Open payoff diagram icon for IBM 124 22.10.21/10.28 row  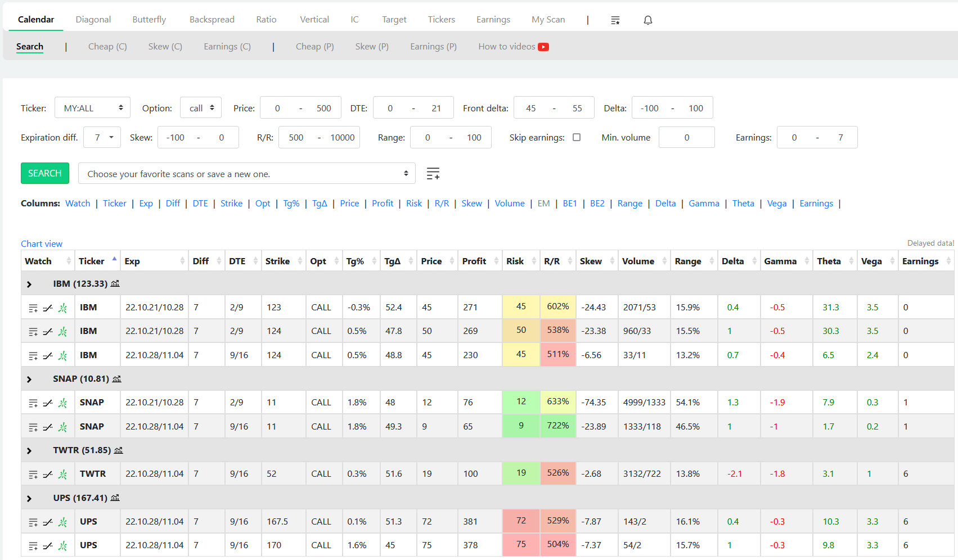coord(48,332)
